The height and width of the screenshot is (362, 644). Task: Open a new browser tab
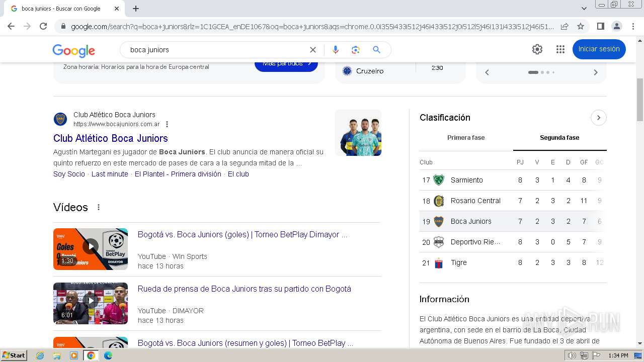pyautogui.click(x=136, y=9)
